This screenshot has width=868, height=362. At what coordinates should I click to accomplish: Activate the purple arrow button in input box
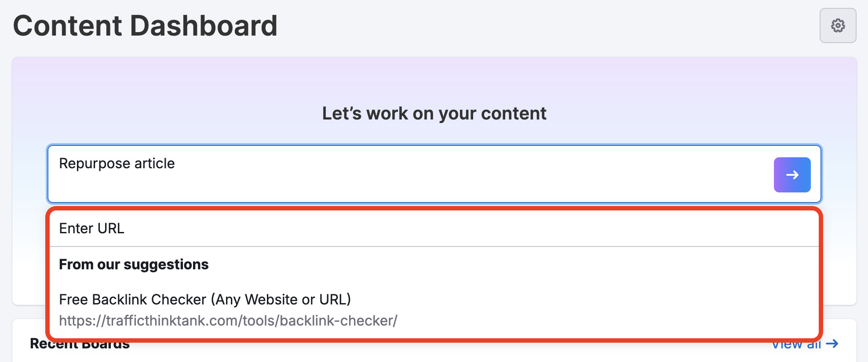pos(792,174)
